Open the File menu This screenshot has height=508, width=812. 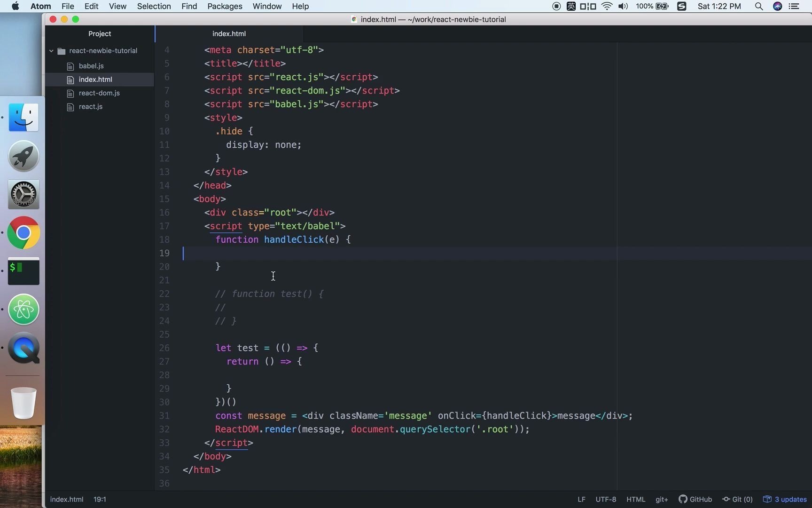[68, 6]
